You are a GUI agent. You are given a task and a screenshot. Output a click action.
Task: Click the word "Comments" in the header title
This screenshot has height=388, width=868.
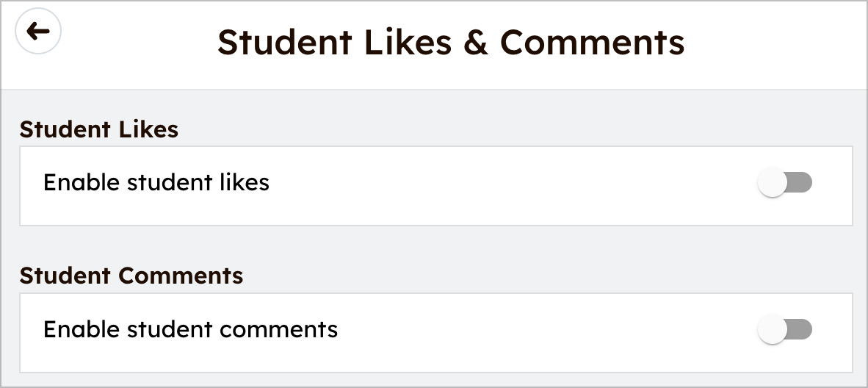click(x=592, y=43)
